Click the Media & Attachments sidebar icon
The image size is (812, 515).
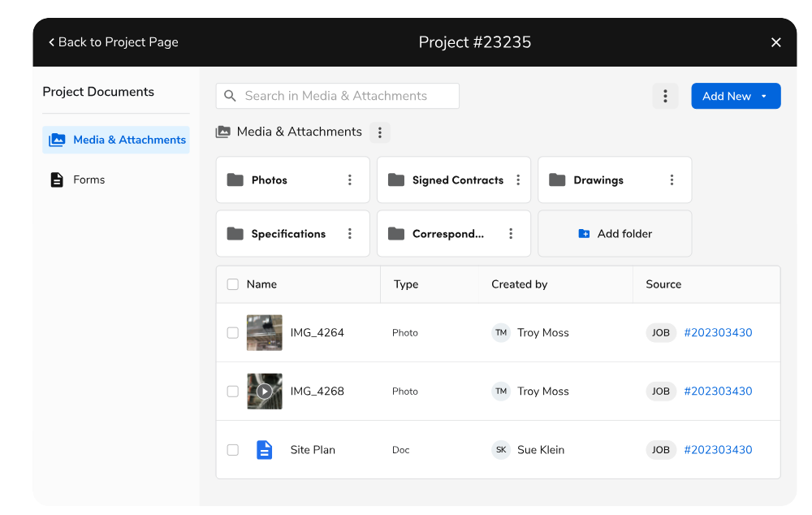coord(57,140)
